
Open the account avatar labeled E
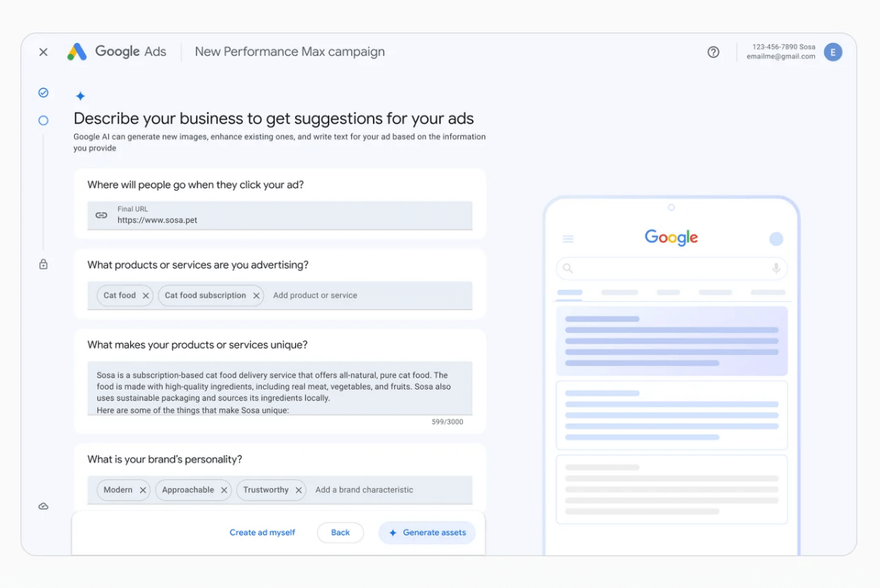pyautogui.click(x=833, y=52)
